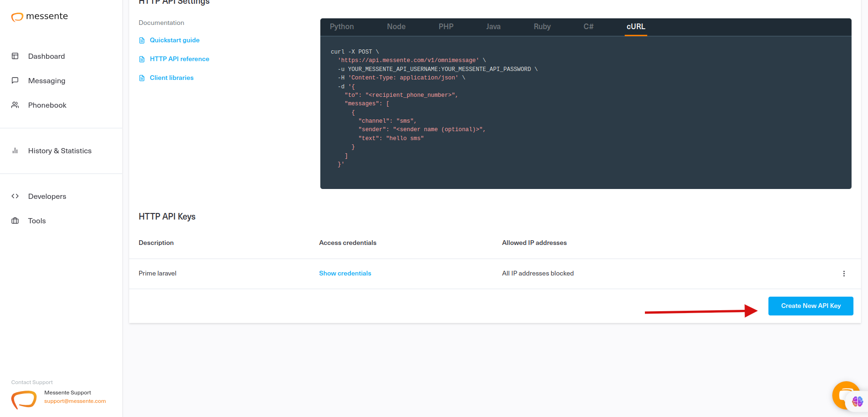Viewport: 868px width, 417px height.
Task: Open the Phonebook page
Action: point(47,105)
